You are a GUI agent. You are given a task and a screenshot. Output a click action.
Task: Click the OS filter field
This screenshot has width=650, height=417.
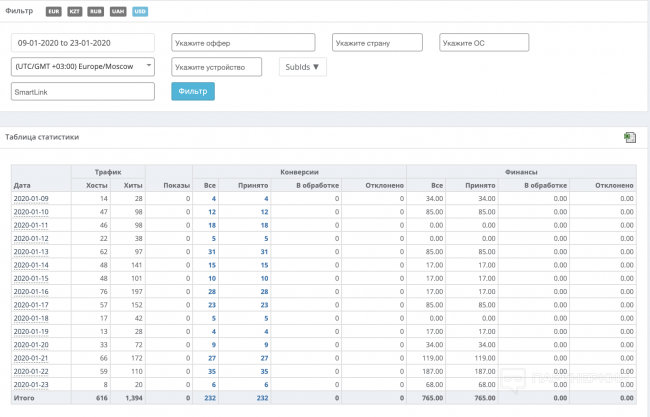[483, 43]
